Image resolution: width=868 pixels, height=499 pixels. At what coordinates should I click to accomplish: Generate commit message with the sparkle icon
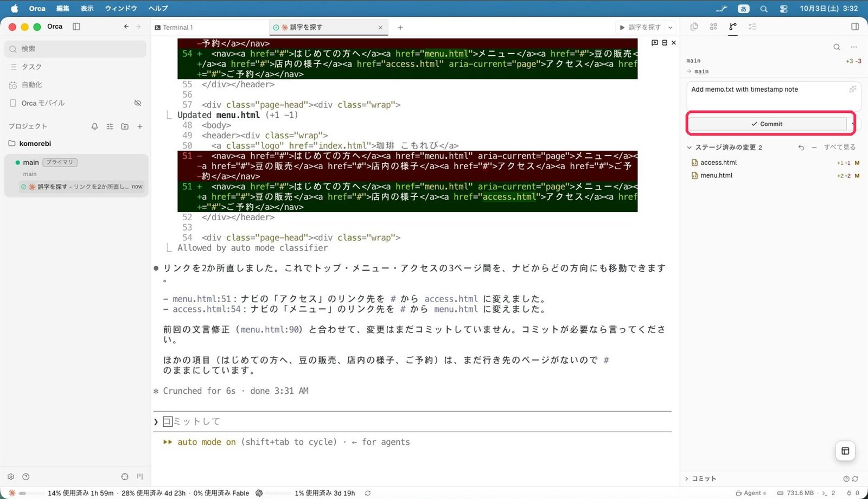tap(852, 89)
